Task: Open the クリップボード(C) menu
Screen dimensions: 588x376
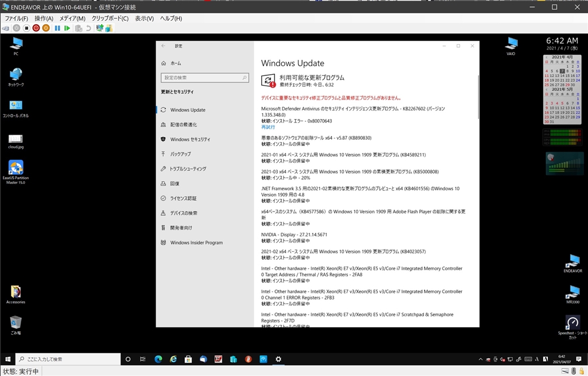Action: (110, 18)
